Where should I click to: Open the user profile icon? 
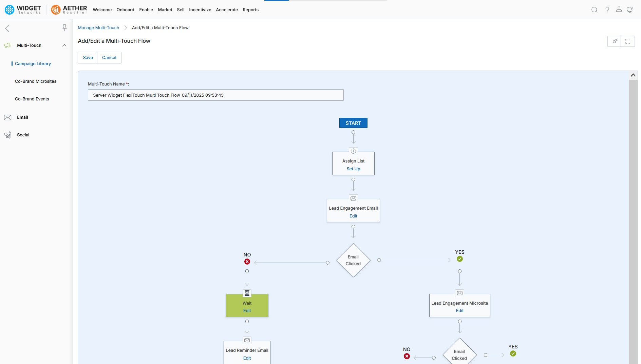pos(619,9)
